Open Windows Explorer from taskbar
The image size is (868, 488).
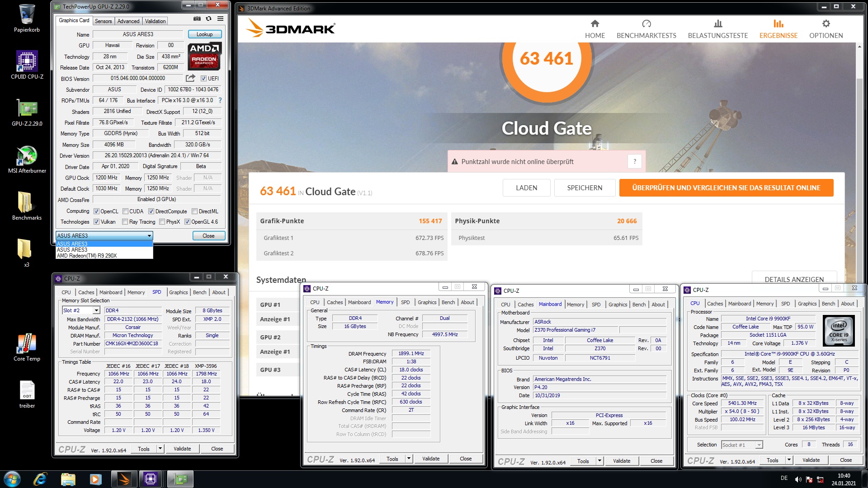[68, 479]
